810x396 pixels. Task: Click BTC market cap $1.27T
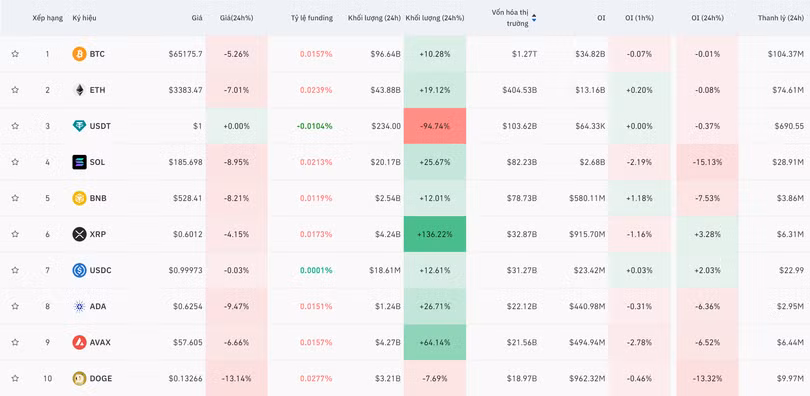[524, 54]
